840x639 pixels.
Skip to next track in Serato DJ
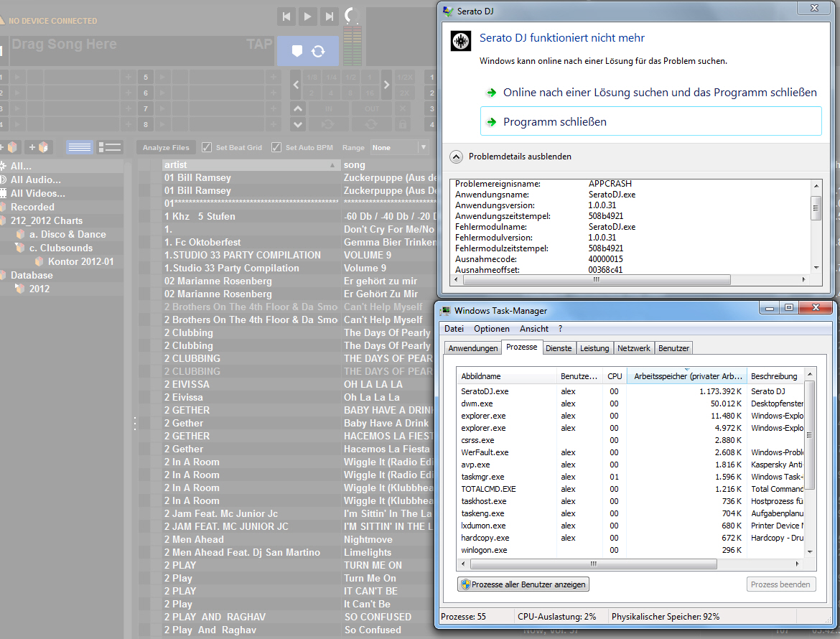click(329, 17)
